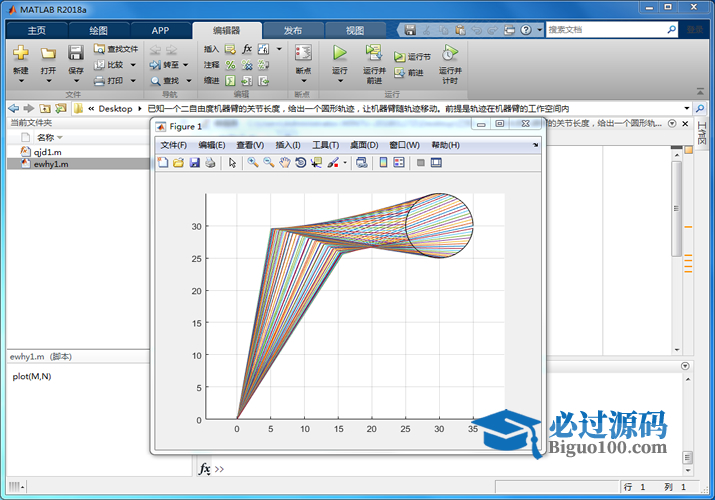This screenshot has width=715, height=500.
Task: Click the Print icon in Figure toolbar
Action: point(210,163)
